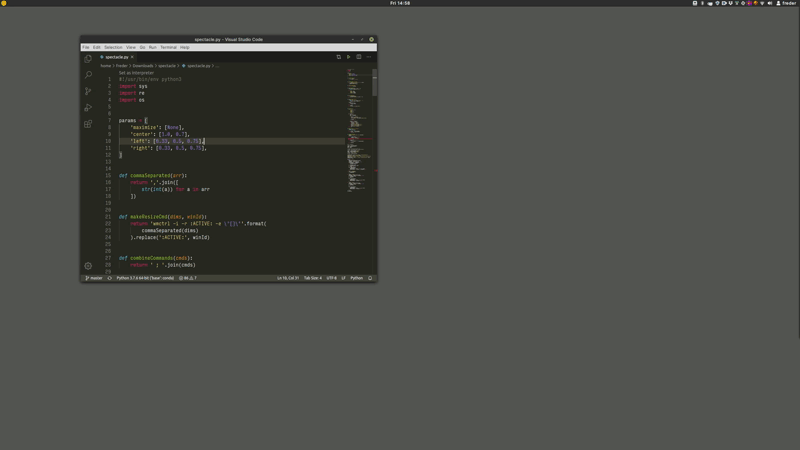This screenshot has width=800, height=450.
Task: Click the import sys line
Action: (133, 86)
